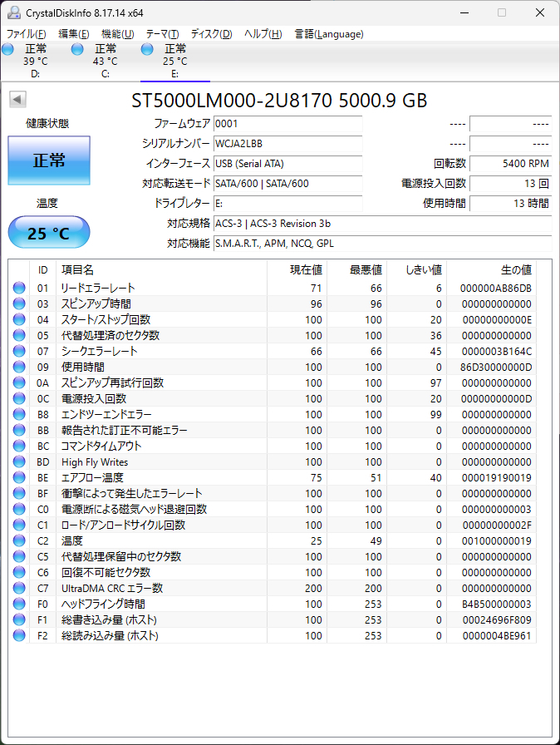Viewport: 560px width, 745px height.
Task: Click status orb for シークエラーレート row
Action: pos(19,351)
